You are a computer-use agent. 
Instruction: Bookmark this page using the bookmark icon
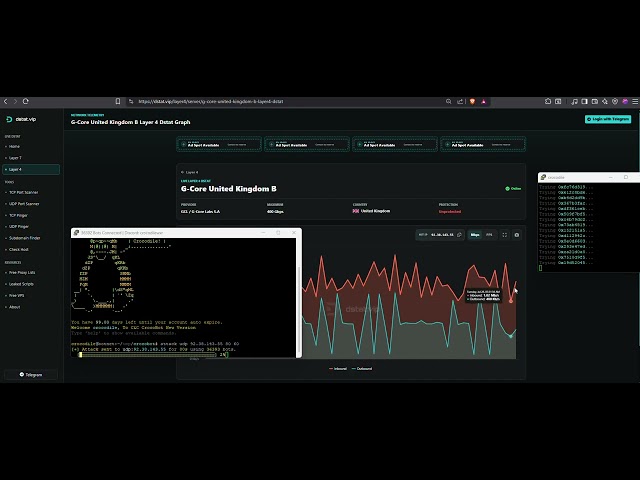[x=118, y=101]
